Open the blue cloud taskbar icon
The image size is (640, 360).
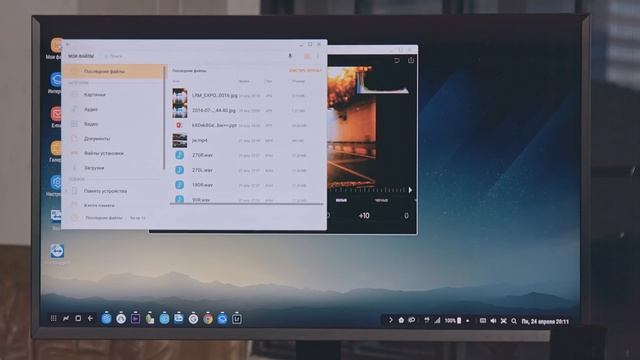tap(222, 319)
